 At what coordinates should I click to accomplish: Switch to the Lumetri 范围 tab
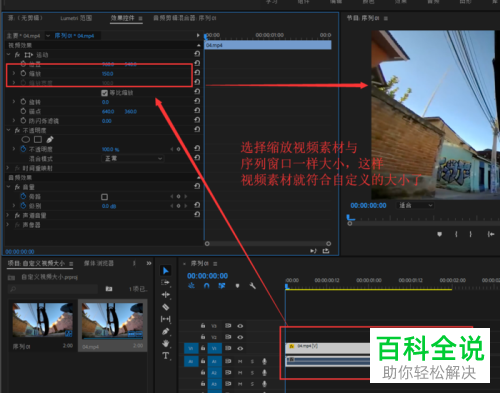(x=76, y=18)
